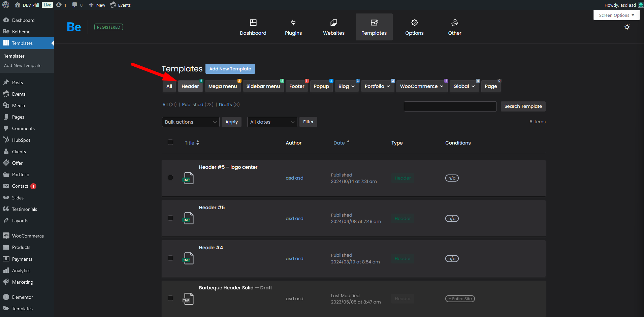
Task: Open Events in the admin bar
Action: point(120,5)
